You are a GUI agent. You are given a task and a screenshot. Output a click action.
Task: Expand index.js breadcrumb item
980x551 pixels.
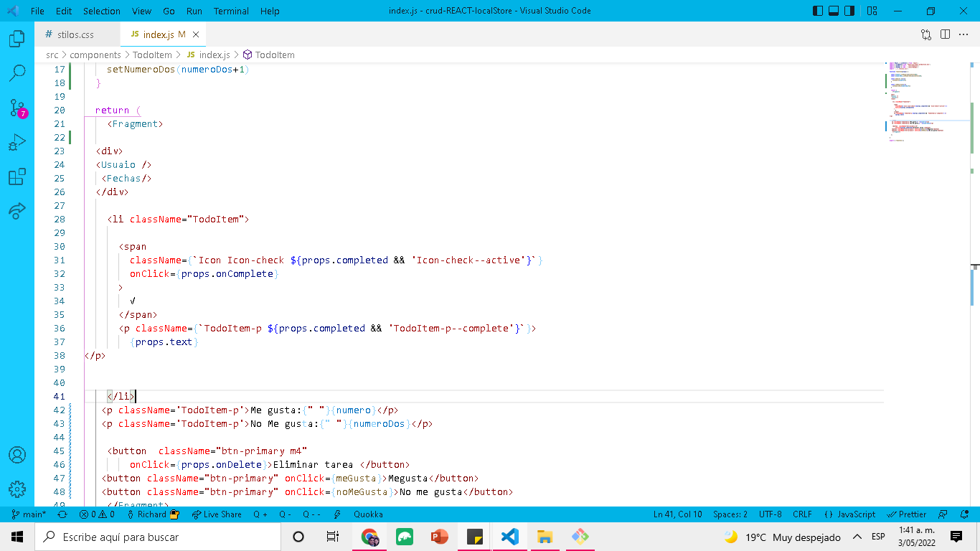(x=208, y=55)
